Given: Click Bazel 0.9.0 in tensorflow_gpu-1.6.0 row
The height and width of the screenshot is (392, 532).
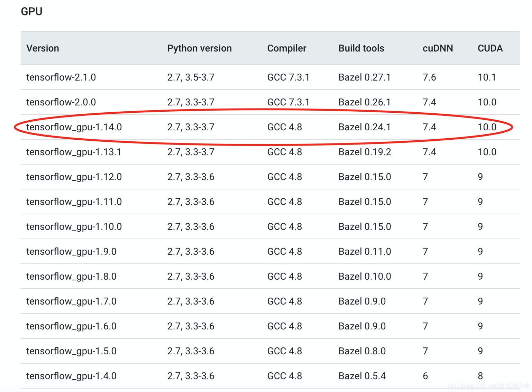Looking at the screenshot, I should tap(362, 326).
